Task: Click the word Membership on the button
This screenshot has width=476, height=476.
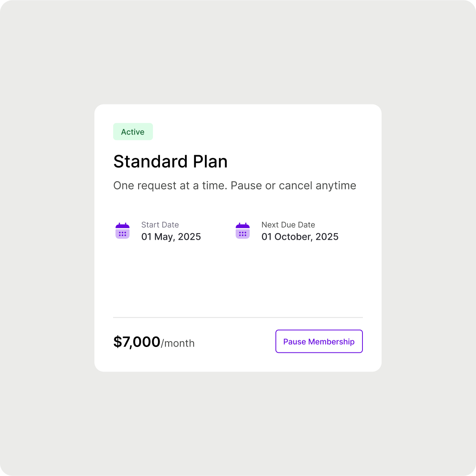Action: pyautogui.click(x=331, y=342)
